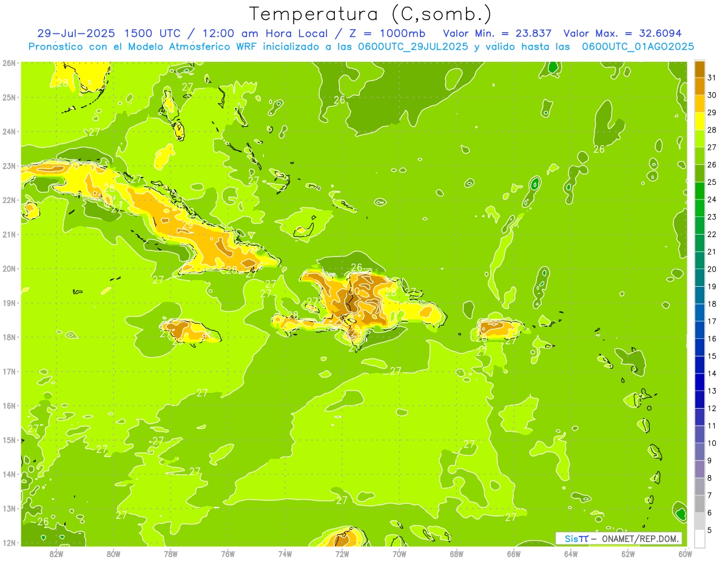The width and height of the screenshot is (728, 562).
Task: Click initialization time "0600UTC_29JUL2025"
Action: click(x=413, y=47)
